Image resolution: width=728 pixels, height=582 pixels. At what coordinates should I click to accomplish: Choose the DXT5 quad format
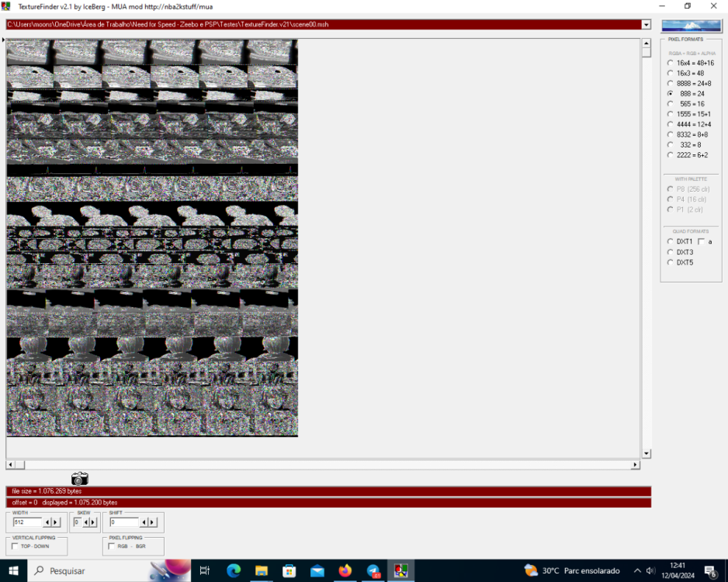[x=671, y=262]
